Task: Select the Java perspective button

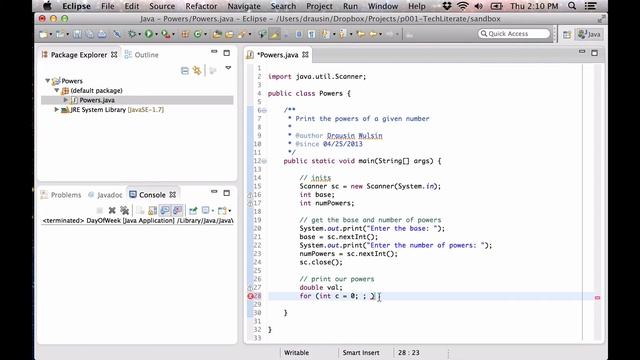Action: (x=589, y=34)
